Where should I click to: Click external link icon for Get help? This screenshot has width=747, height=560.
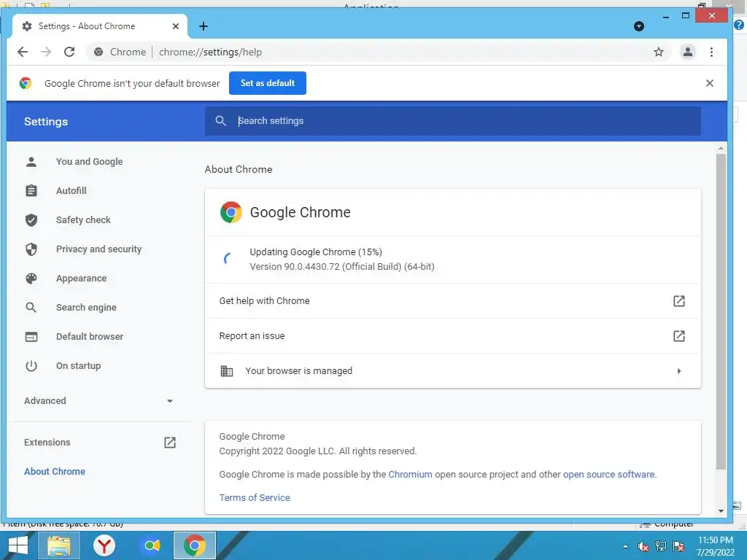(x=679, y=301)
